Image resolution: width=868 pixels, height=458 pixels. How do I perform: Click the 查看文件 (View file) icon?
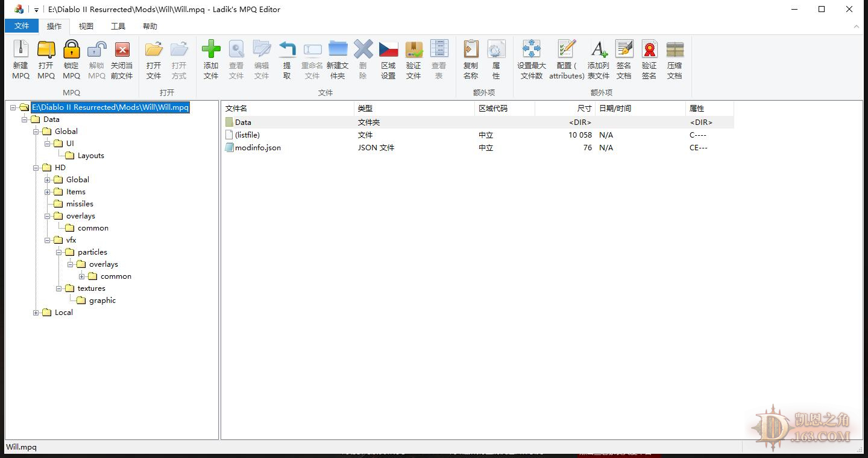pyautogui.click(x=236, y=49)
